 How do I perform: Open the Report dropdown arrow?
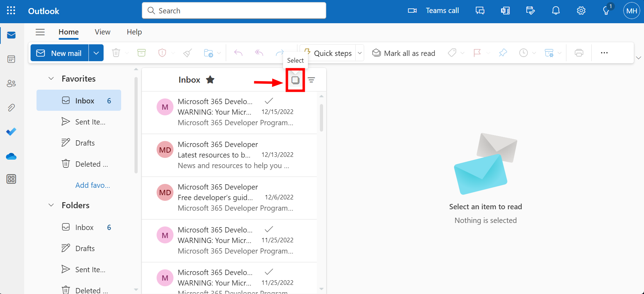click(173, 53)
